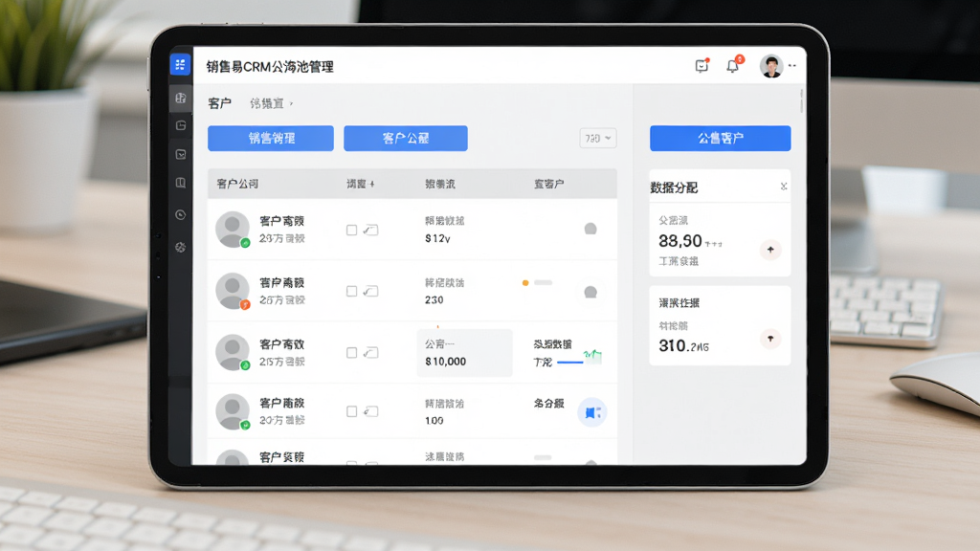The height and width of the screenshot is (551, 980).
Task: Open the notification bell with red badge
Action: (733, 65)
